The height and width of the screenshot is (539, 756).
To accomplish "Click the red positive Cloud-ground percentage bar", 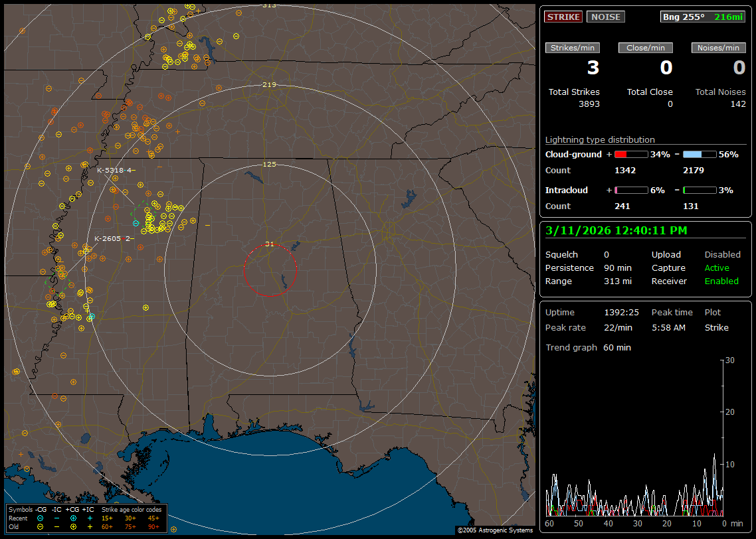I will coord(630,155).
